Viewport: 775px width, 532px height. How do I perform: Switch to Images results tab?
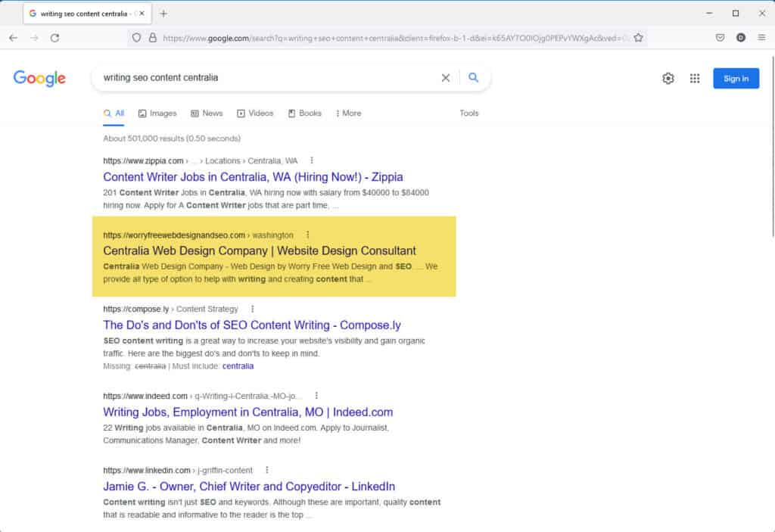(157, 114)
